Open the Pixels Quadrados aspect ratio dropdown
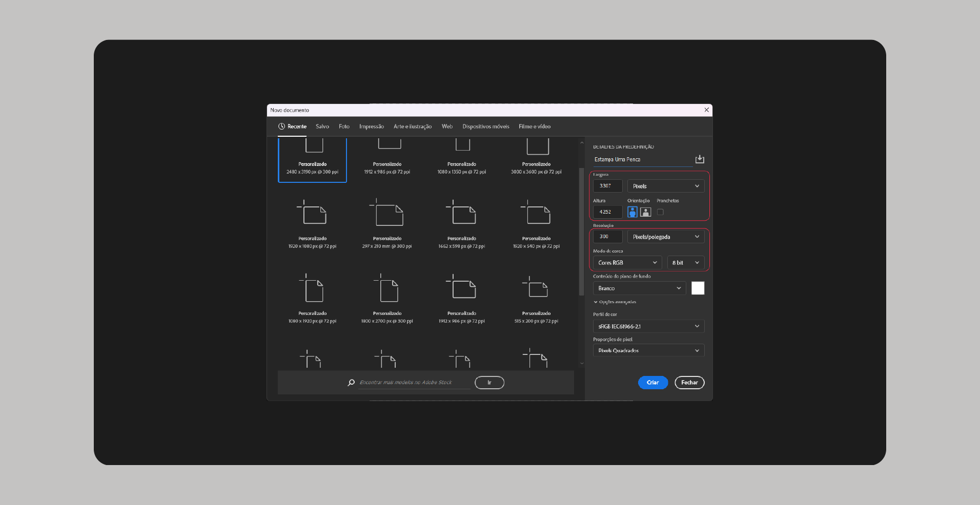The width and height of the screenshot is (980, 505). [x=648, y=350]
